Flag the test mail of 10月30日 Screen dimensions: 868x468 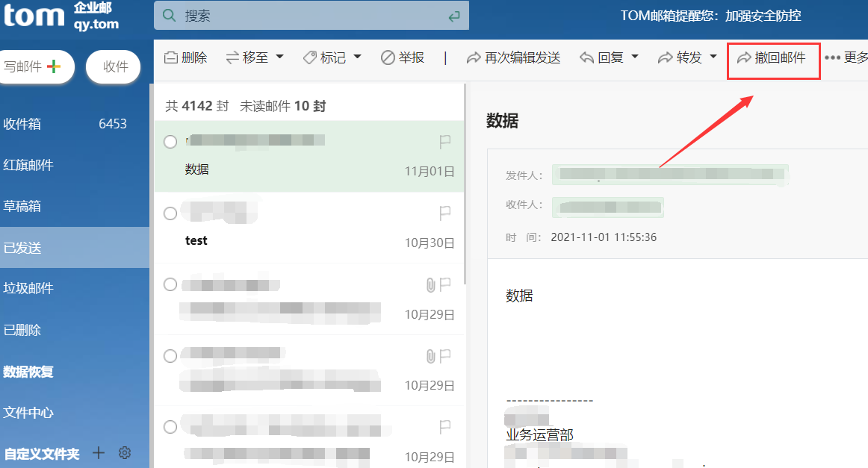click(444, 213)
